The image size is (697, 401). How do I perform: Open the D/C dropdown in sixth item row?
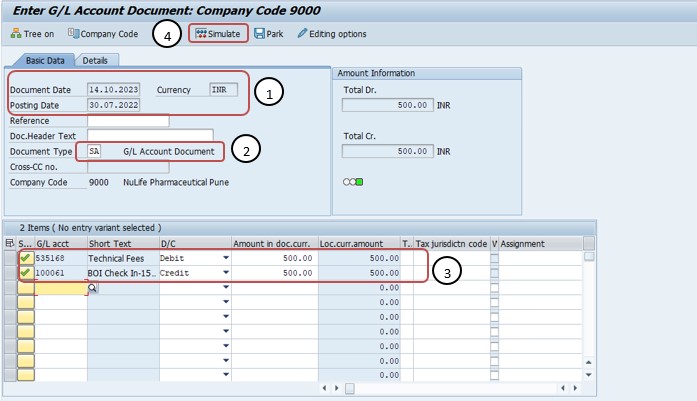tap(226, 331)
